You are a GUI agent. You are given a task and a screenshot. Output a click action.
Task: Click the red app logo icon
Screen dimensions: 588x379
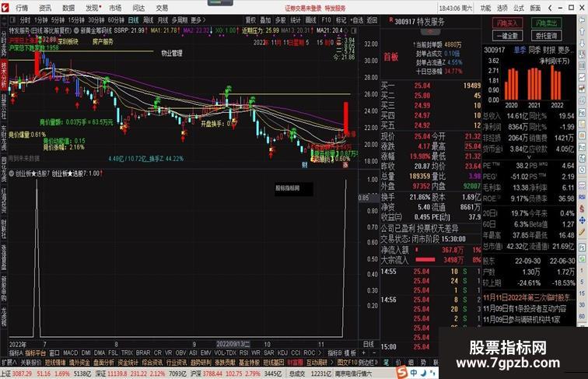click(x=5, y=8)
